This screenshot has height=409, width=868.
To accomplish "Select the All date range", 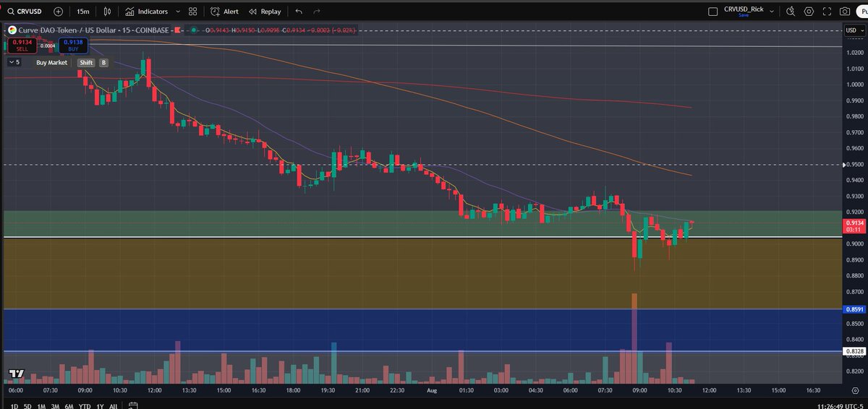I will [x=113, y=406].
